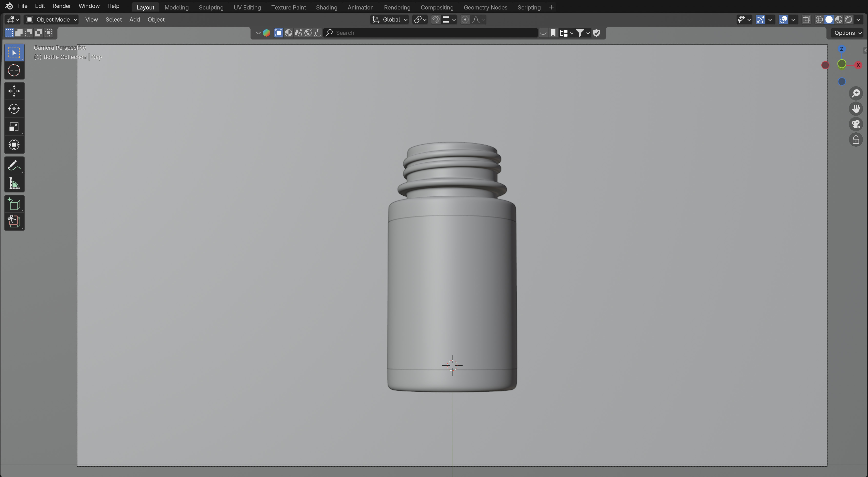
Task: Toggle the camera view button
Action: pyautogui.click(x=855, y=124)
